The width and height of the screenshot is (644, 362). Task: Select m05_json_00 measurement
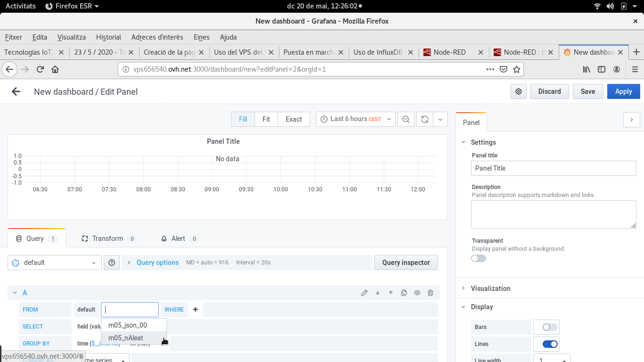point(134,325)
